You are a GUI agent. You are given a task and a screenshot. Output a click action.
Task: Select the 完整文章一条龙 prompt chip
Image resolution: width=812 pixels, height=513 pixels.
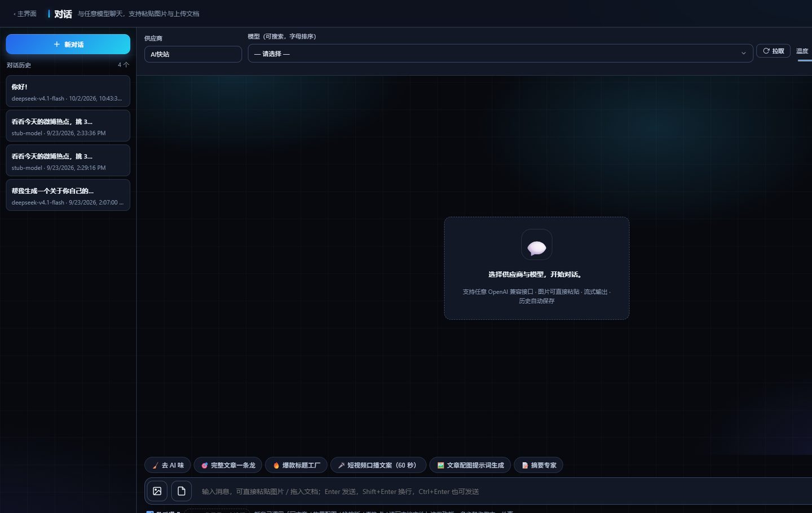point(228,465)
